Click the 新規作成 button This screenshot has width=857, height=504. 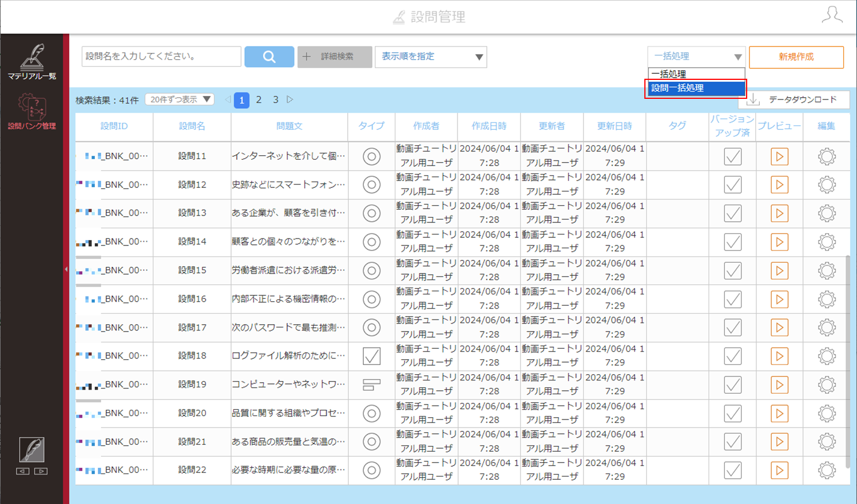pos(796,57)
